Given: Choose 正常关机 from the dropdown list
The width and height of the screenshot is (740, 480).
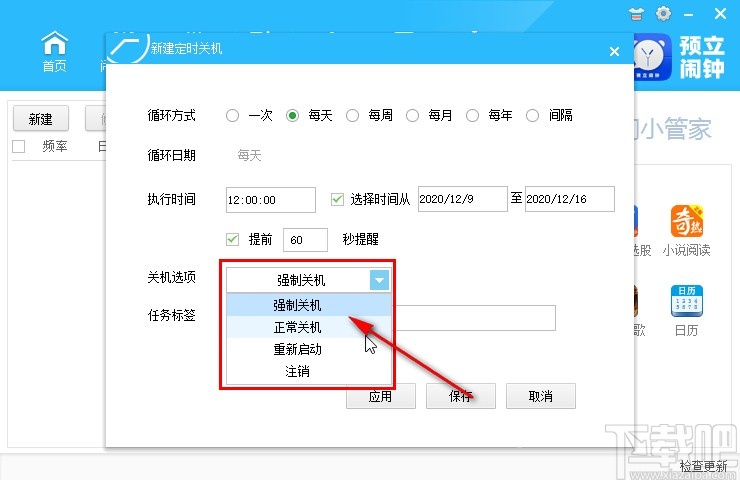Looking at the screenshot, I should click(309, 327).
